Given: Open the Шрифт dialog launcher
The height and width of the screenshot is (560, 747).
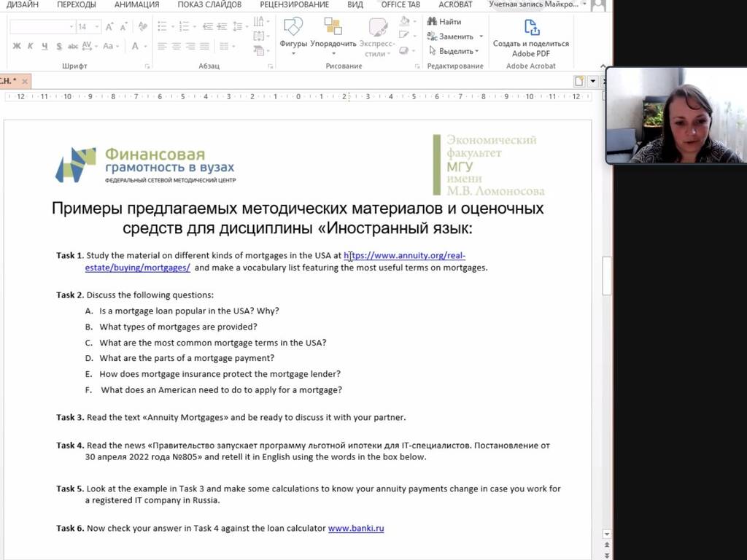Looking at the screenshot, I should pyautogui.click(x=147, y=66).
